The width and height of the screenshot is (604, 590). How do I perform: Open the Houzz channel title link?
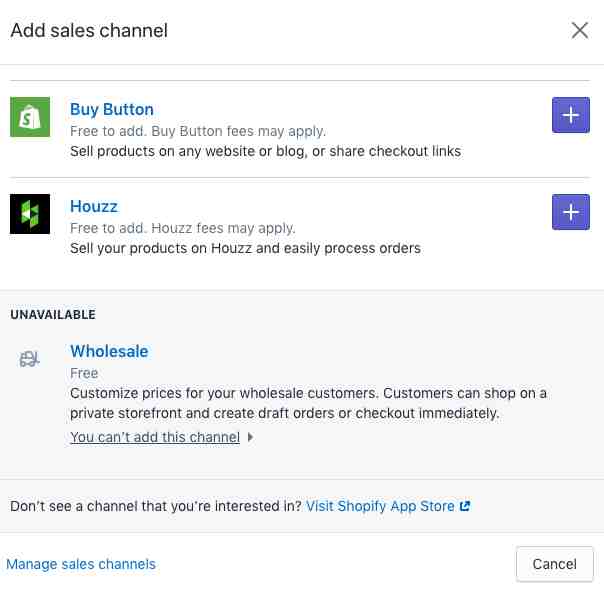click(94, 206)
